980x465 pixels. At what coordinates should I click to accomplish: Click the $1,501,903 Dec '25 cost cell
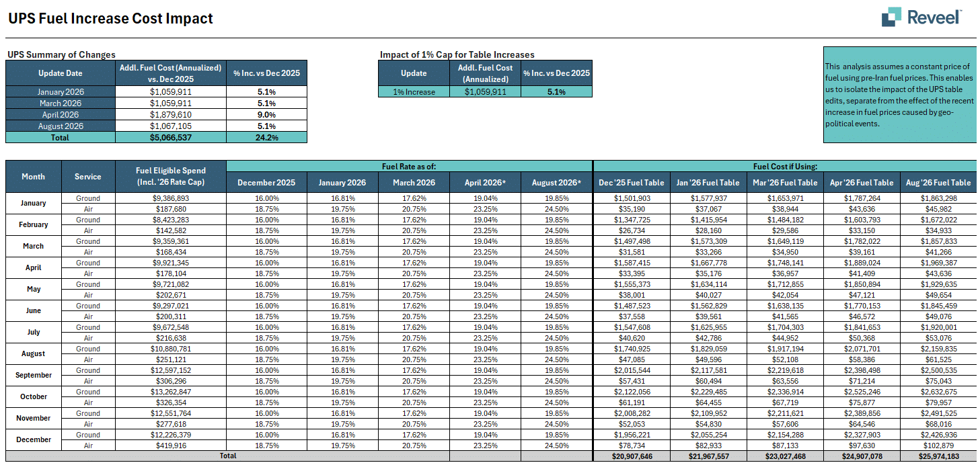coord(632,198)
